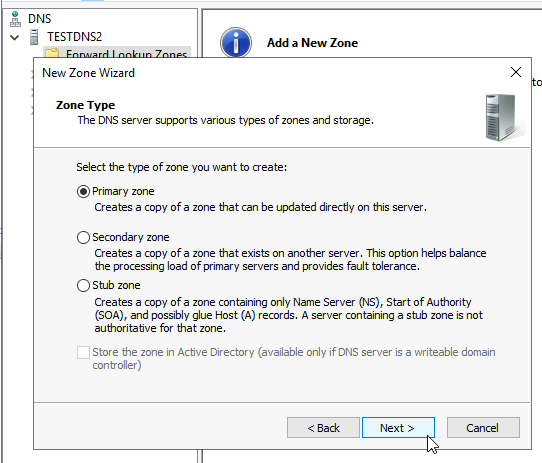The image size is (542, 463).
Task: Go to the Next wizard page
Action: [398, 428]
